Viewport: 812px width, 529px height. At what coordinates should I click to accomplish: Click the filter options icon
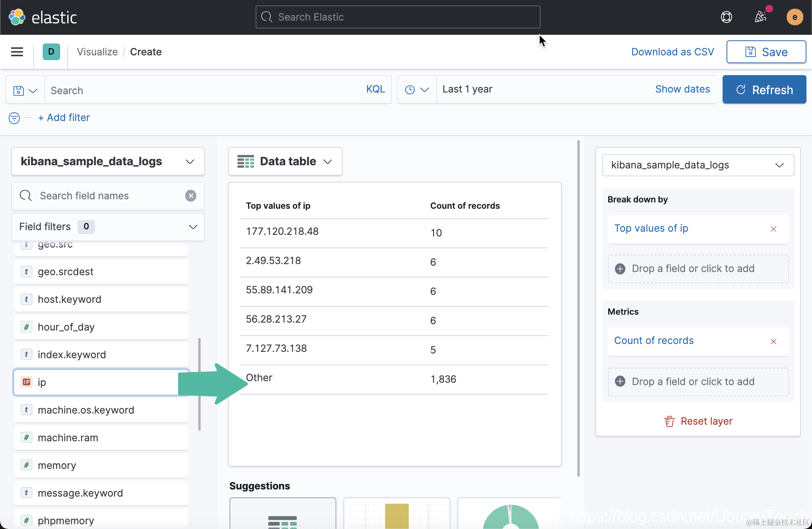tap(14, 118)
